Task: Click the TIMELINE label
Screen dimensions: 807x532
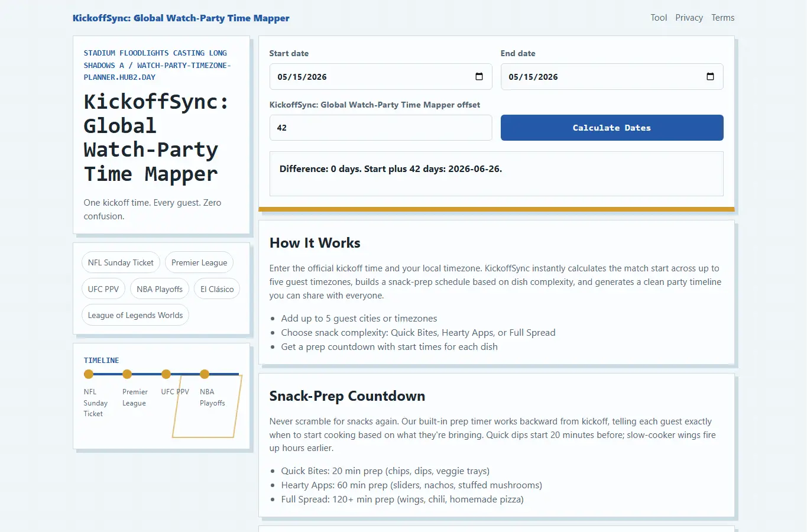Action: (x=101, y=361)
